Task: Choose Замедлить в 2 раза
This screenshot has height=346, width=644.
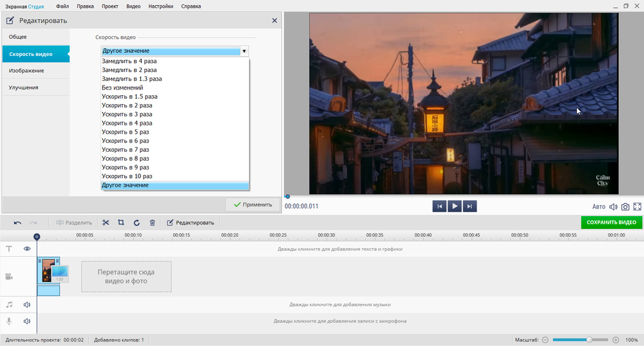Action: (175, 70)
